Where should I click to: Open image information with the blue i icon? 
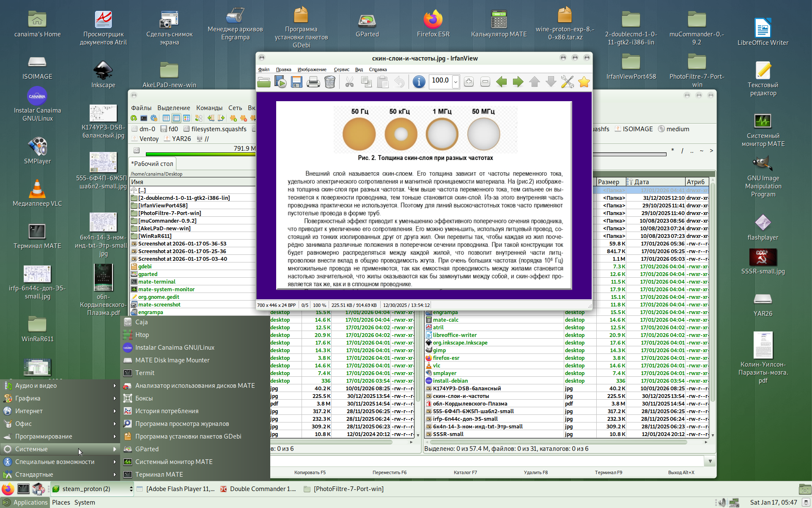click(419, 82)
